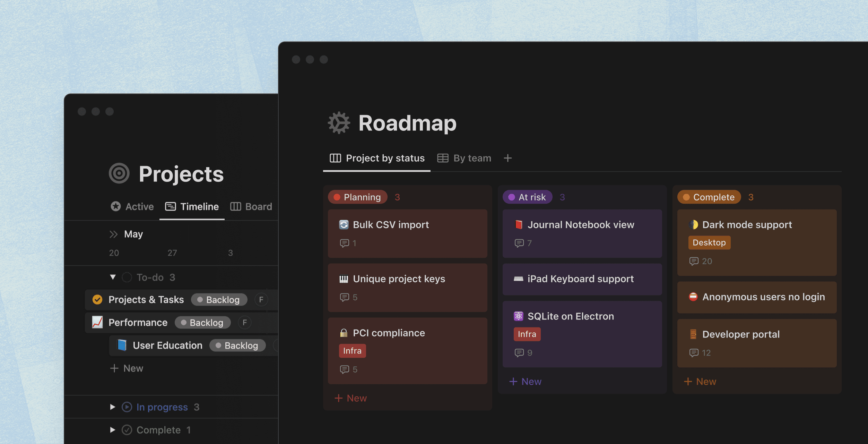The height and width of the screenshot is (444, 868).
Task: Click the Add new view plus button
Action: pos(507,157)
